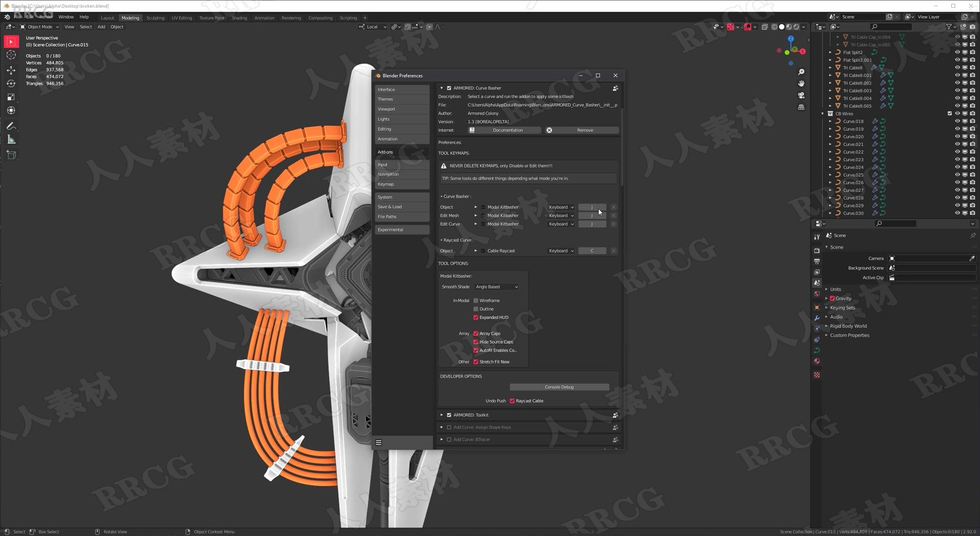The image size is (980, 536).
Task: Open Keyboard dropdown for Edit Mesh keymap
Action: point(561,216)
